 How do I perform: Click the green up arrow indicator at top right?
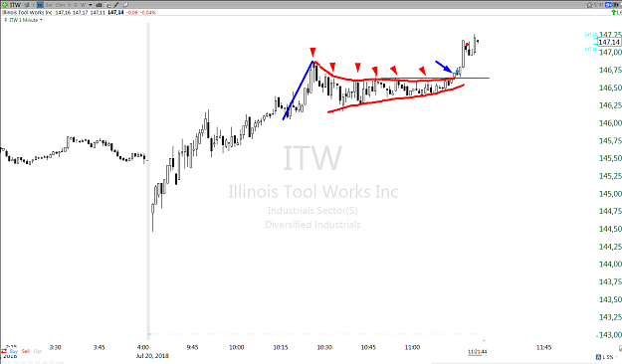click(x=614, y=13)
